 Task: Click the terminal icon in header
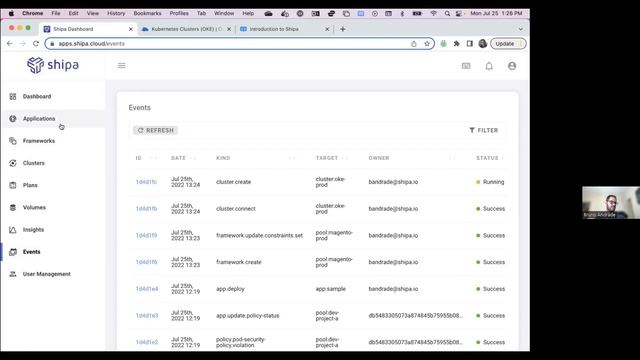466,66
